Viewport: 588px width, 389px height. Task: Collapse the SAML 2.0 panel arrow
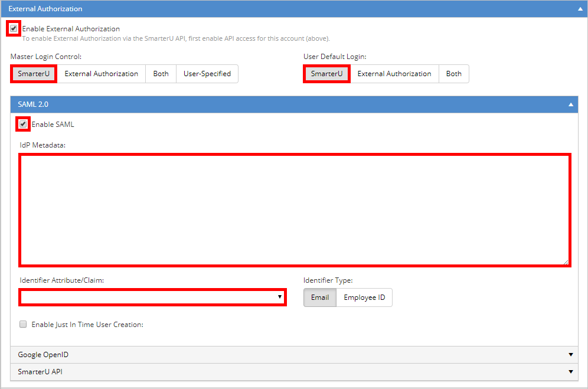tap(571, 104)
